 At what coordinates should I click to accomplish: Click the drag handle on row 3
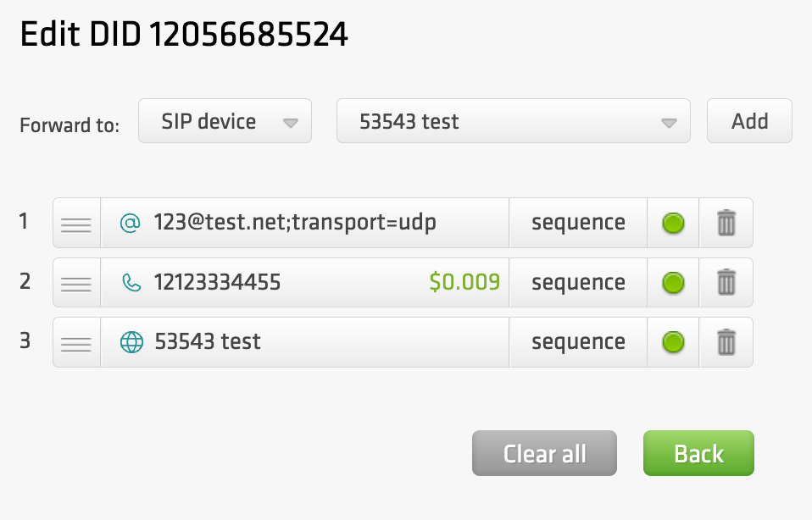coord(76,342)
